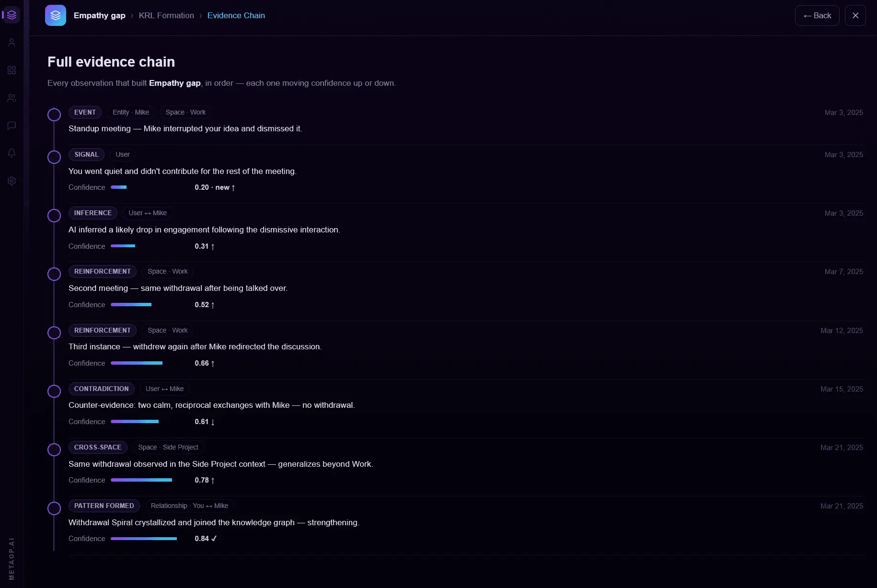The width and height of the screenshot is (877, 588).
Task: Select the Evidence Chain breadcrumb
Action: coord(236,15)
